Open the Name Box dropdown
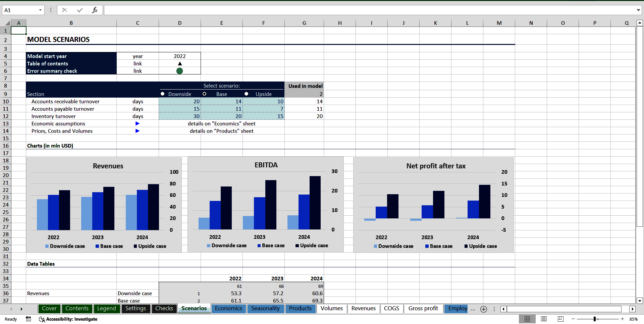The image size is (644, 324). (40, 10)
